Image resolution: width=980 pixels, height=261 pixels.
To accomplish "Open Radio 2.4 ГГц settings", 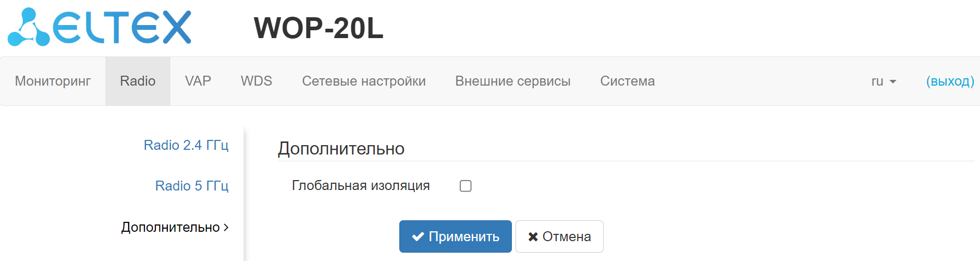I will point(186,145).
